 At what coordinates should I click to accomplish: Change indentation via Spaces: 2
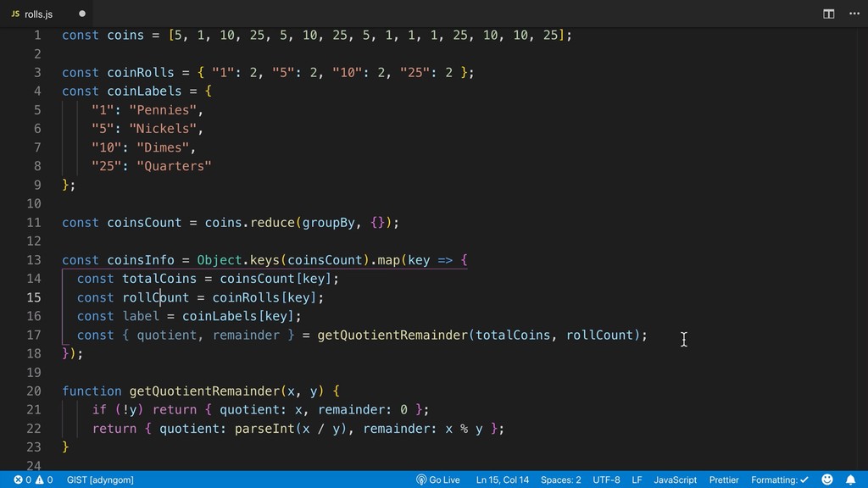point(561,480)
